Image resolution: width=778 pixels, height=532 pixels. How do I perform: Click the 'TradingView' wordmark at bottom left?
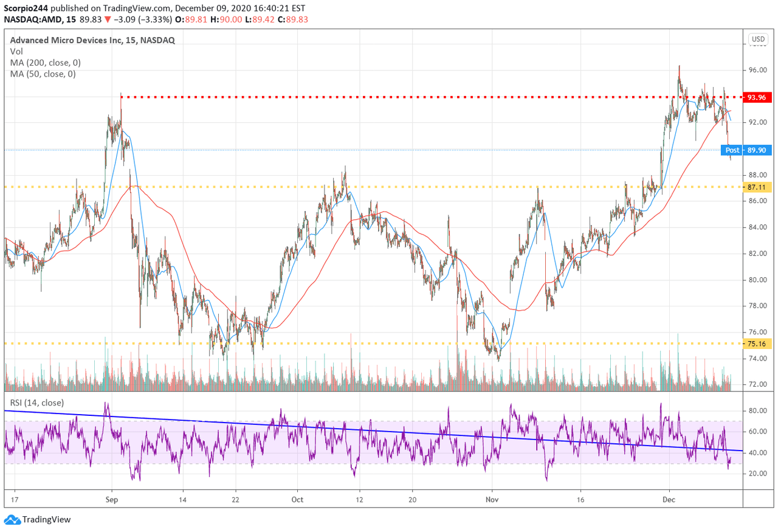(x=47, y=520)
